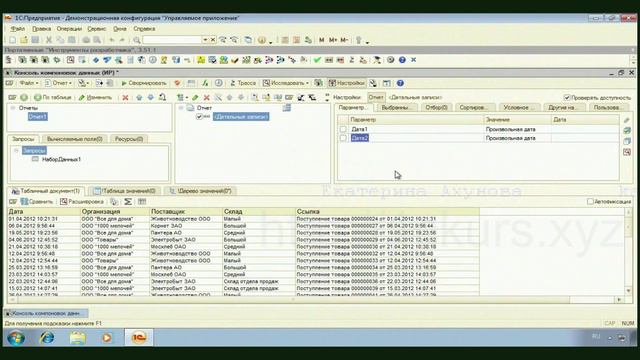Click the fx function icon in console toolbar
Viewport: 640px width, 360px height.
205,83
